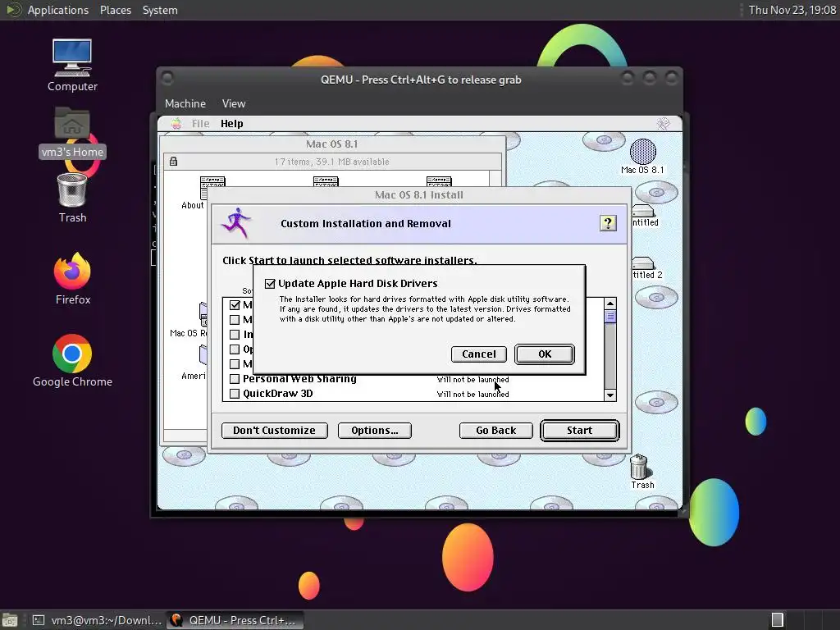Open installer Options...
The width and height of the screenshot is (840, 630).
pos(374,430)
